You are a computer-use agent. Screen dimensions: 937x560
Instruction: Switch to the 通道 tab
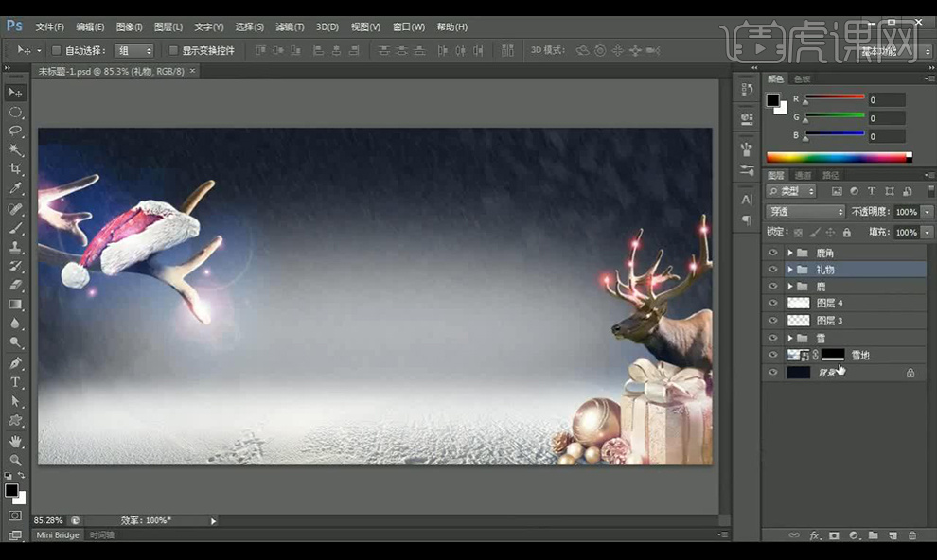tap(803, 175)
